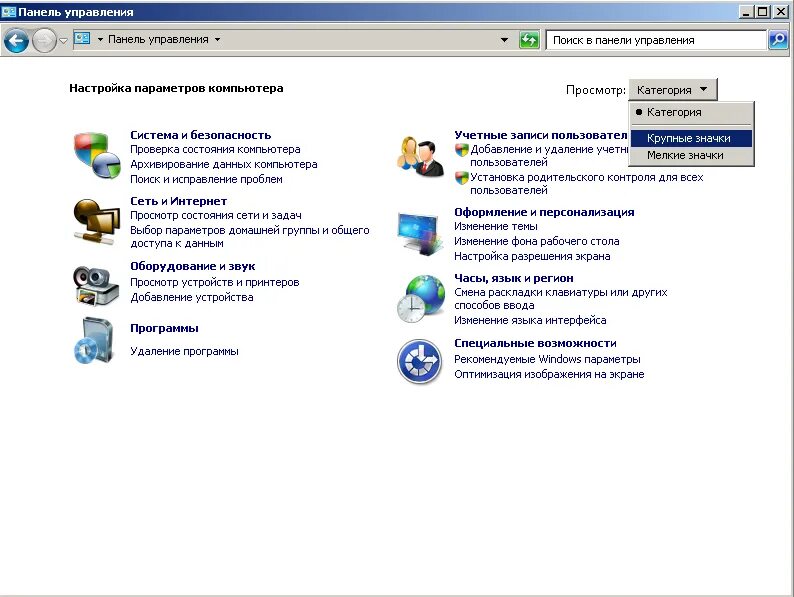Open Оформление и персонализация heading
This screenshot has width=794, height=597.
544,212
